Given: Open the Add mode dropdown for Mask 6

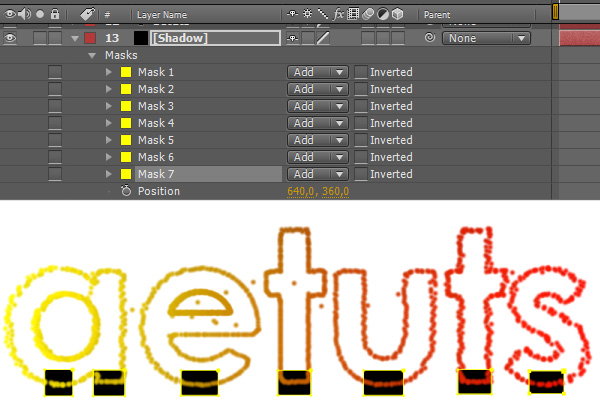Looking at the screenshot, I should tap(318, 157).
